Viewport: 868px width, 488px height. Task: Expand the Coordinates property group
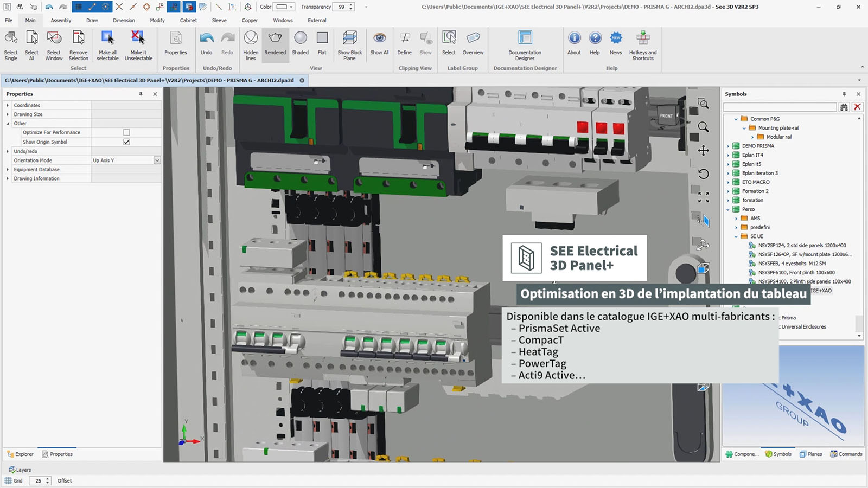[8, 105]
